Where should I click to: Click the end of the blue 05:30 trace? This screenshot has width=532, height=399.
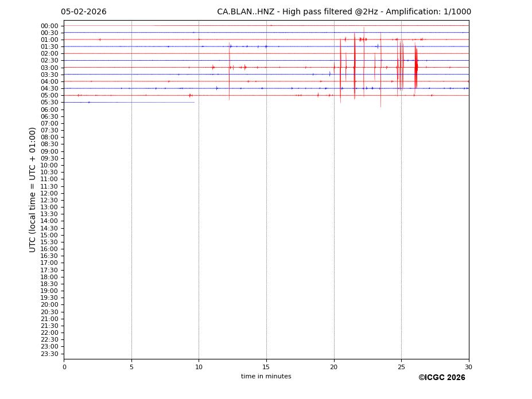tap(193, 102)
